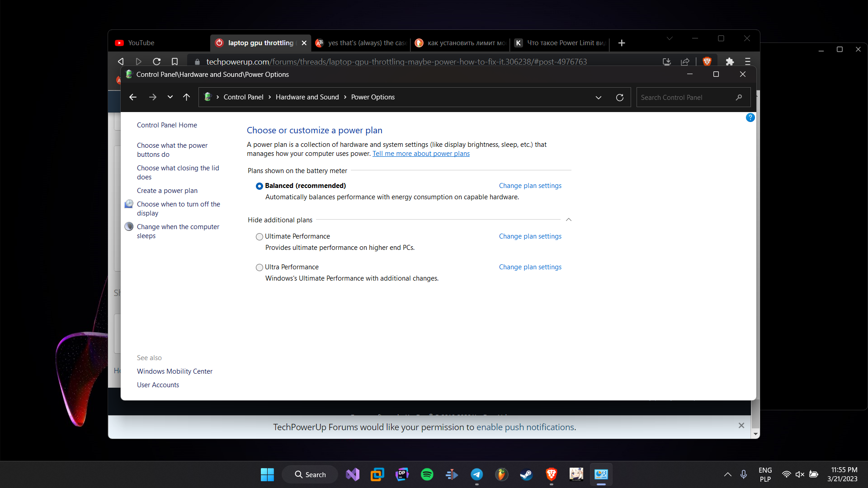Collapse the Hide additional plans section
868x488 pixels.
pyautogui.click(x=569, y=220)
